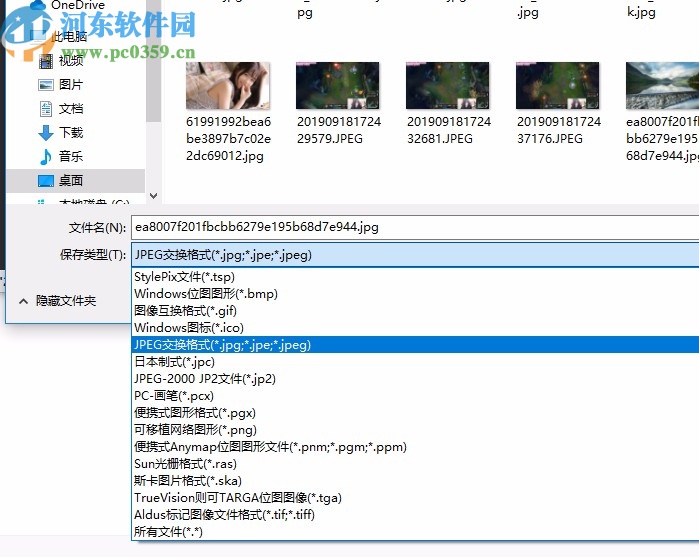Image resolution: width=699 pixels, height=557 pixels.
Task: Collapse folders with 隐藏文件夹 chevron
Action: click(23, 301)
